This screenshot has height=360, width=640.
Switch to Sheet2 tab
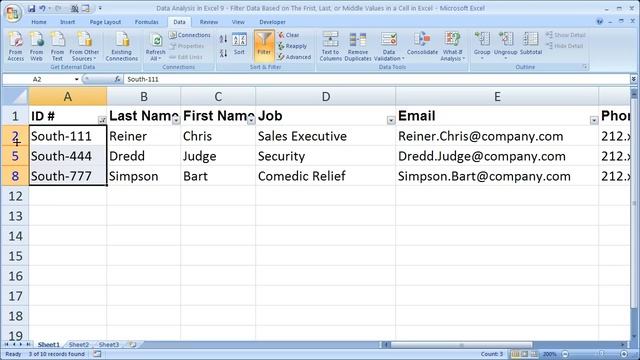pyautogui.click(x=79, y=344)
